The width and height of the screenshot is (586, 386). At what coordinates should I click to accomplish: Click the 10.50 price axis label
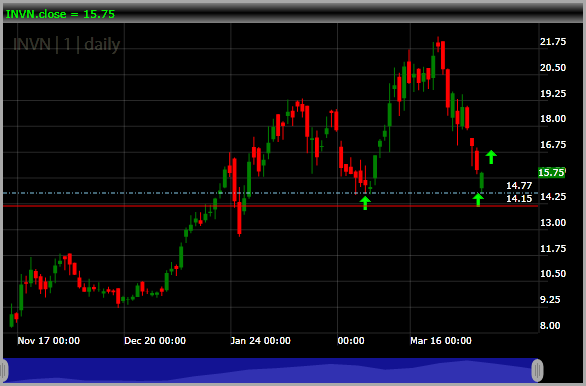pos(553,274)
